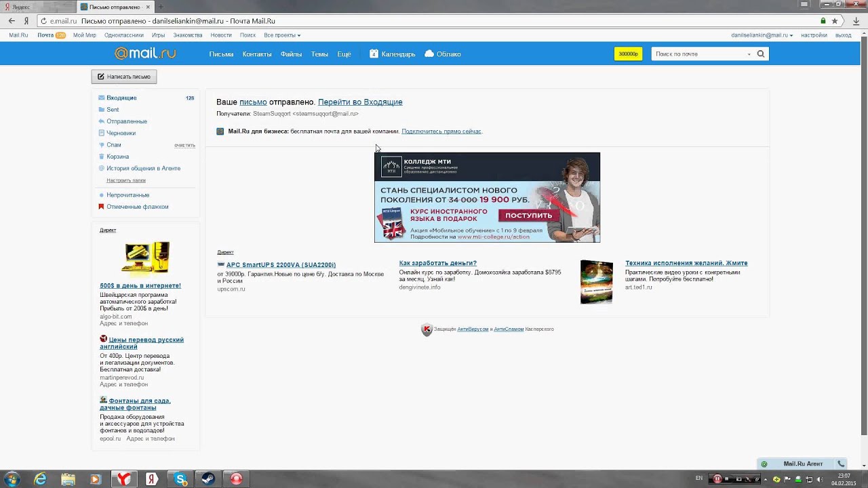868x488 pixels.
Task: Open the Файлы menu item
Action: 291,54
